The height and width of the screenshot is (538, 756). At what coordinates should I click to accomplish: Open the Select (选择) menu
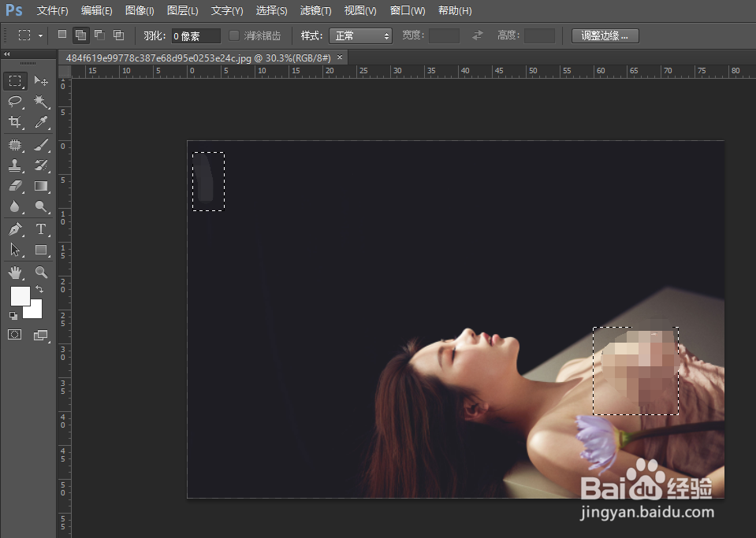[x=271, y=10]
